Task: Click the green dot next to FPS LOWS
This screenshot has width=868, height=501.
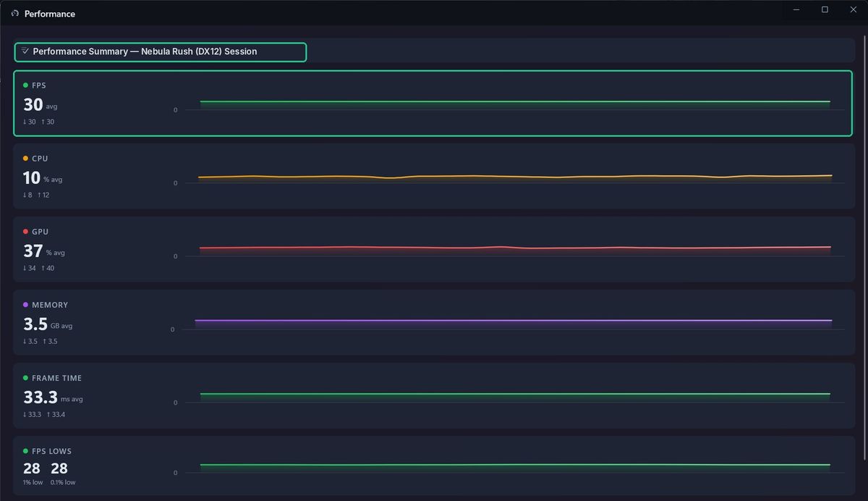Action: [25, 450]
